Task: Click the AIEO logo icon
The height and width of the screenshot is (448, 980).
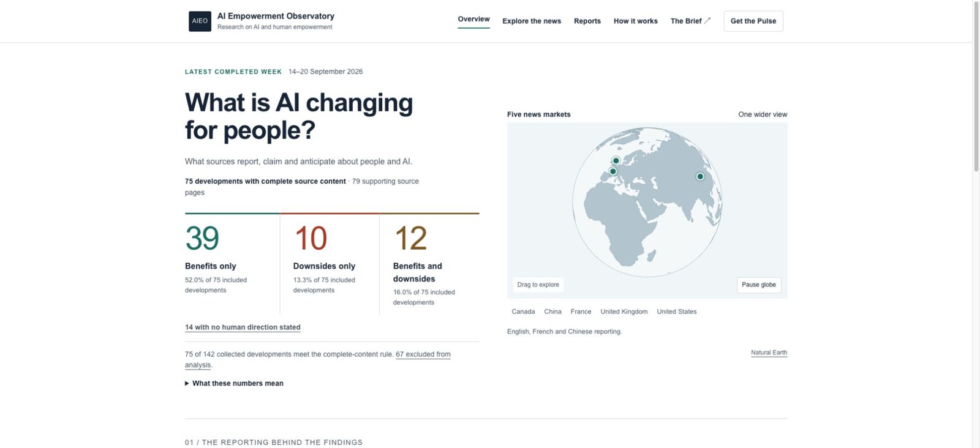Action: point(200,21)
